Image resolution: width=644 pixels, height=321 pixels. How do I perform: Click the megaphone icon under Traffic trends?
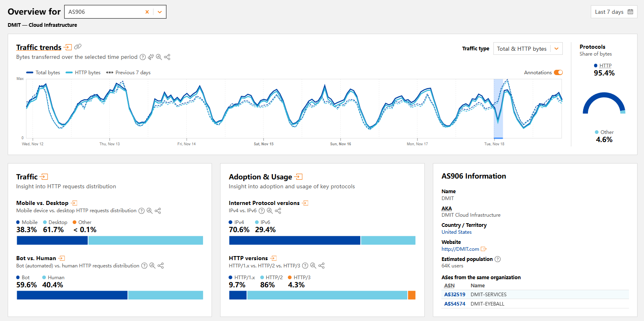pyautogui.click(x=151, y=57)
